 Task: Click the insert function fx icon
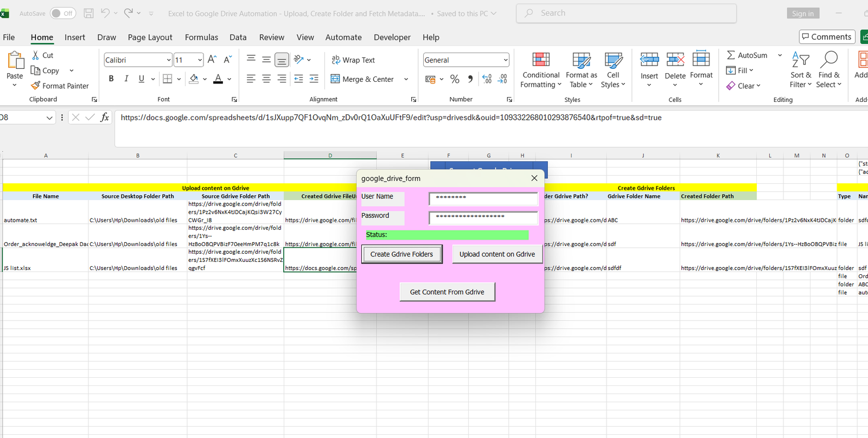(x=105, y=118)
